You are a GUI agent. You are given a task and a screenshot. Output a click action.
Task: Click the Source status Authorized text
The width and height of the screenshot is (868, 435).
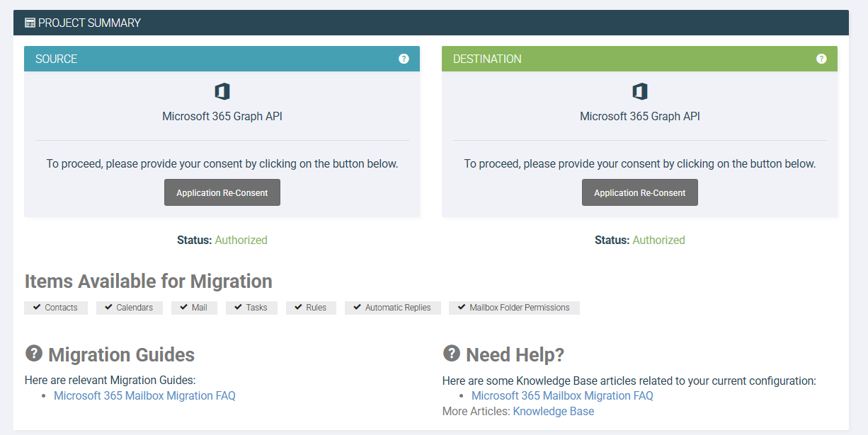[241, 240]
